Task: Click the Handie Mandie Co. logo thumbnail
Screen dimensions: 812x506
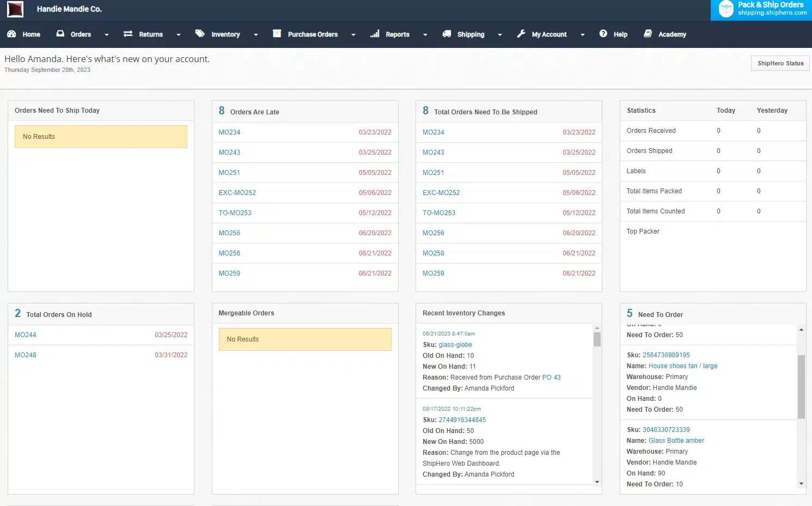Action: pyautogui.click(x=15, y=9)
